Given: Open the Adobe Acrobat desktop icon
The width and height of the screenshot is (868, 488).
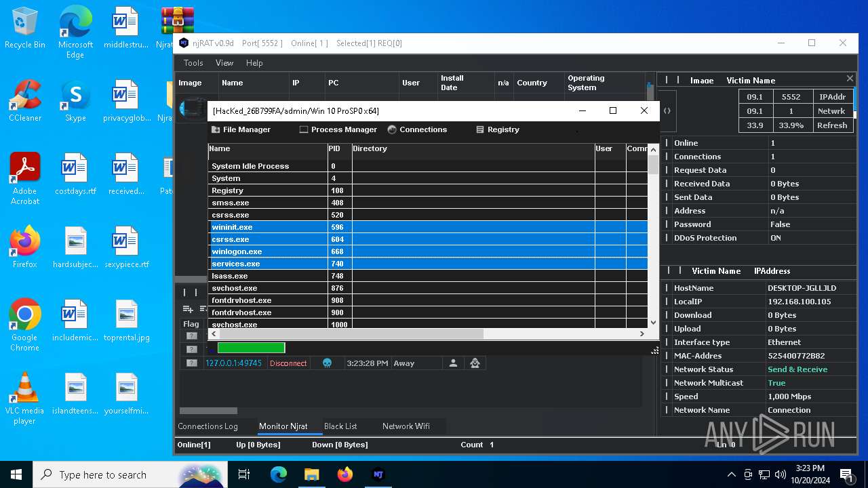Looking at the screenshot, I should pyautogui.click(x=25, y=179).
